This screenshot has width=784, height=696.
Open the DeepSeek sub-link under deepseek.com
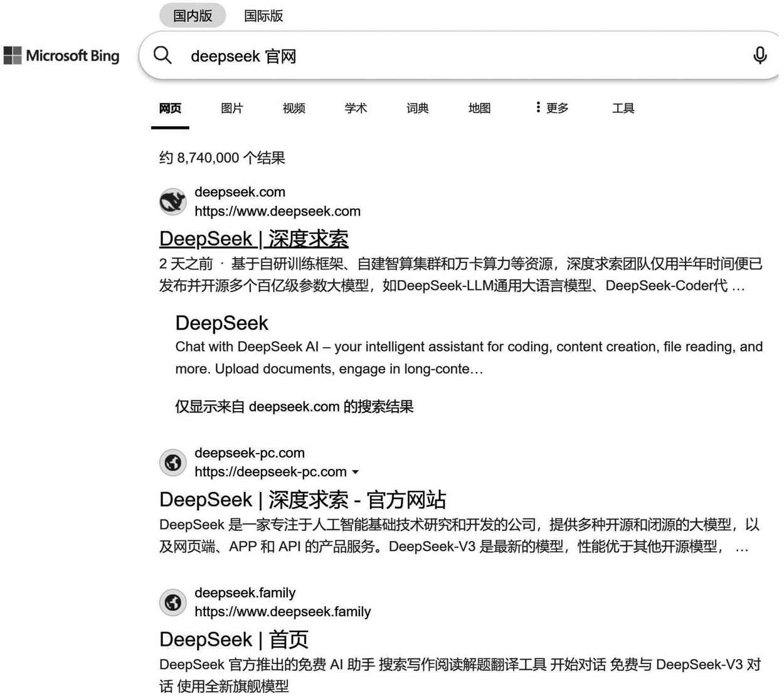click(221, 323)
